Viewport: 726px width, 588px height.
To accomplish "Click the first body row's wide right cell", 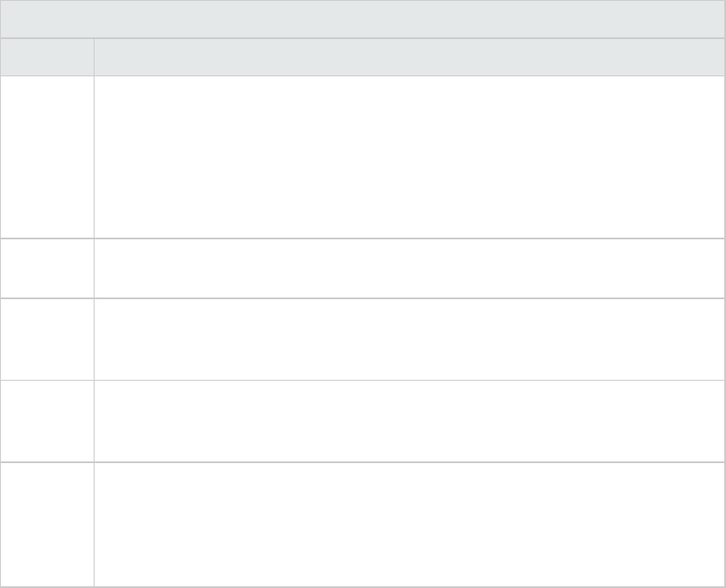I will click(409, 156).
